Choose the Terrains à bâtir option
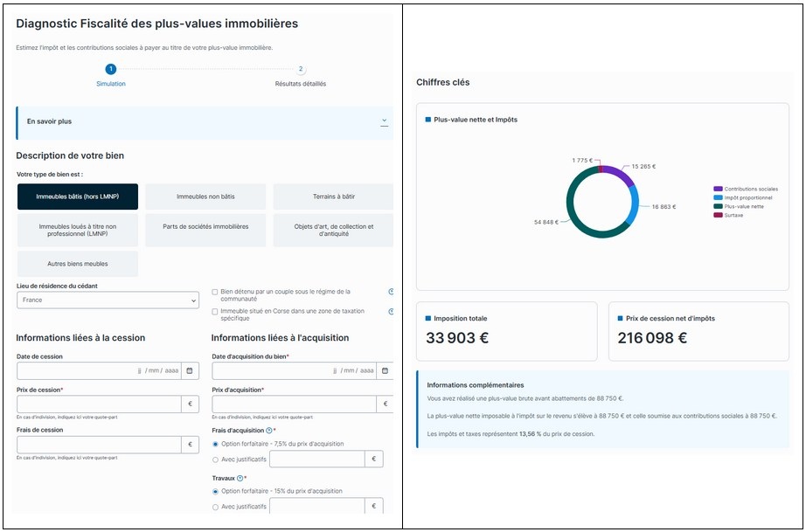The height and width of the screenshot is (532, 806). pyautogui.click(x=333, y=197)
